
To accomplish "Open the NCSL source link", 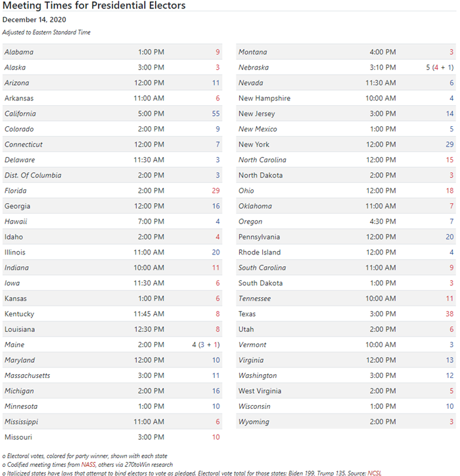I will click(374, 473).
